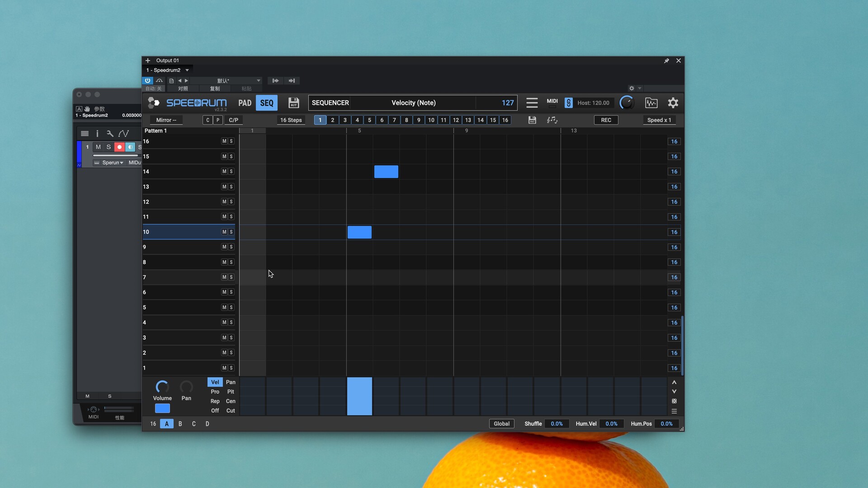Click the blue note on row 14

[x=386, y=172]
